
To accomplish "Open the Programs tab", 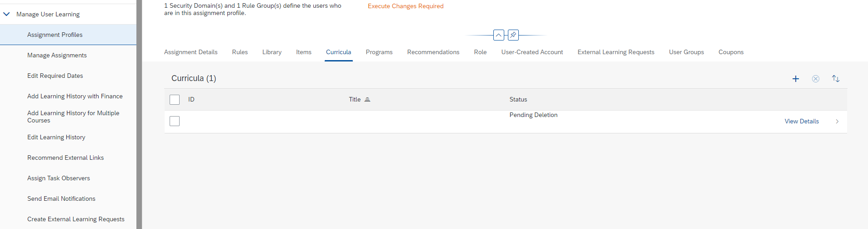I will pos(379,52).
